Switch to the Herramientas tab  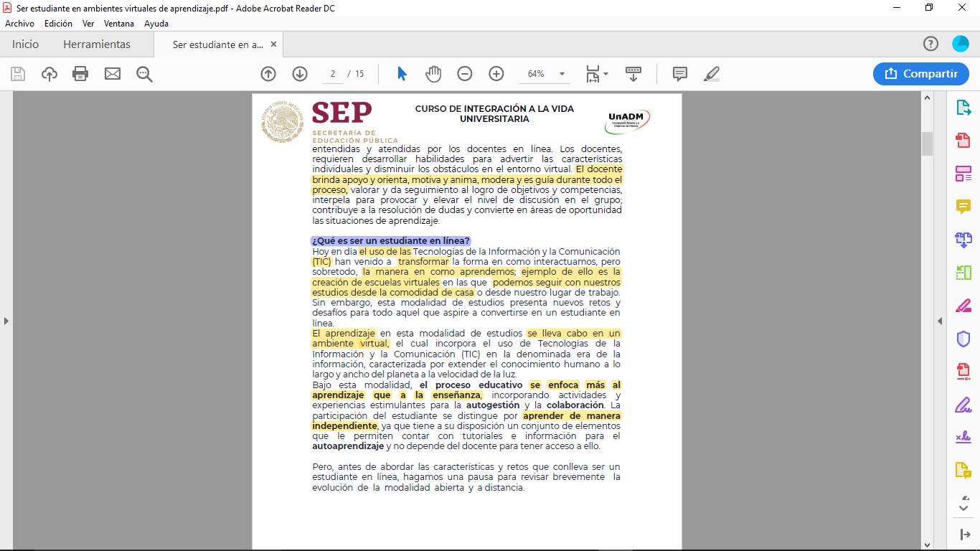[x=97, y=44]
